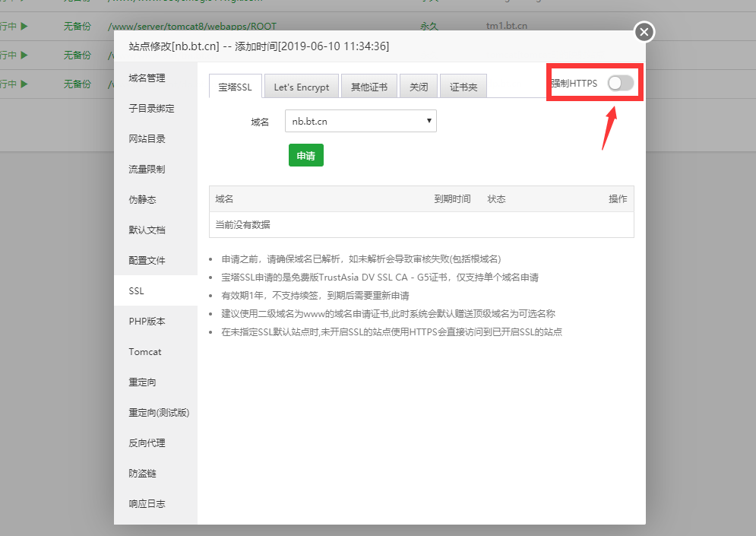Open the 域名 dropdown showing nb.bt.cn
The width and height of the screenshot is (756, 536).
(x=360, y=121)
